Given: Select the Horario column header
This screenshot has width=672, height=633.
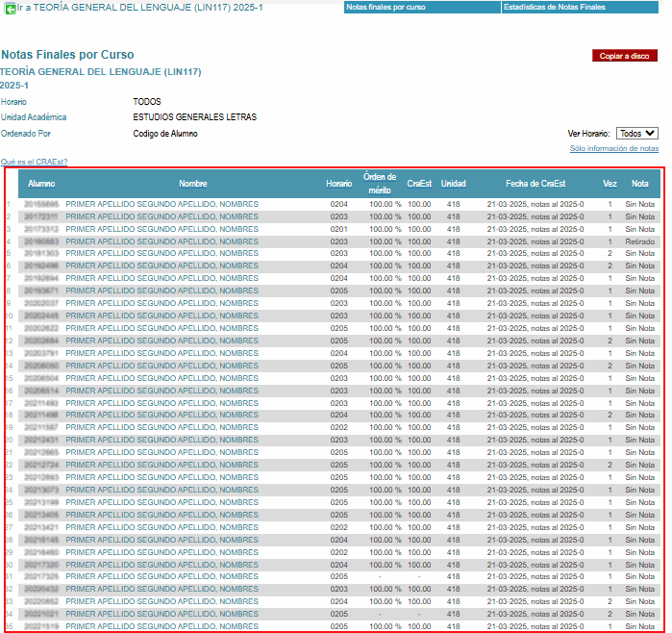Looking at the screenshot, I should pos(338,184).
